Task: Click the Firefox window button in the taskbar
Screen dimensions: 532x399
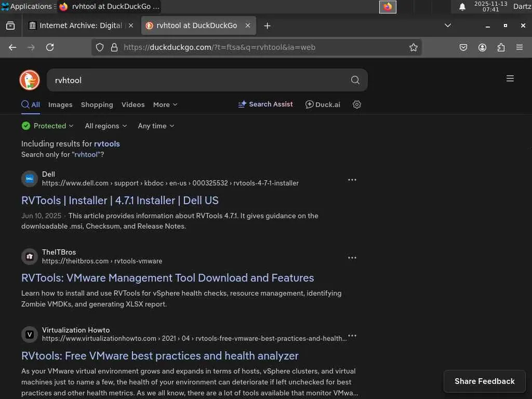Action: point(109,6)
